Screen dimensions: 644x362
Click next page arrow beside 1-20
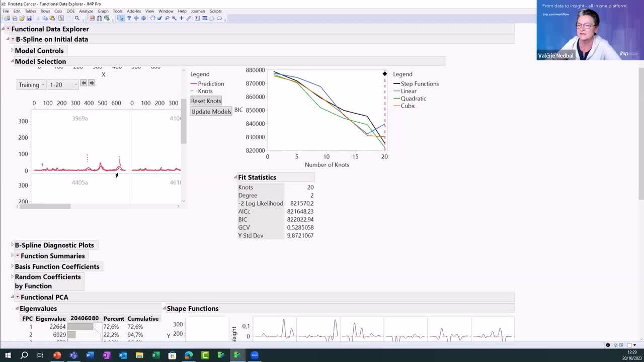tap(92, 83)
